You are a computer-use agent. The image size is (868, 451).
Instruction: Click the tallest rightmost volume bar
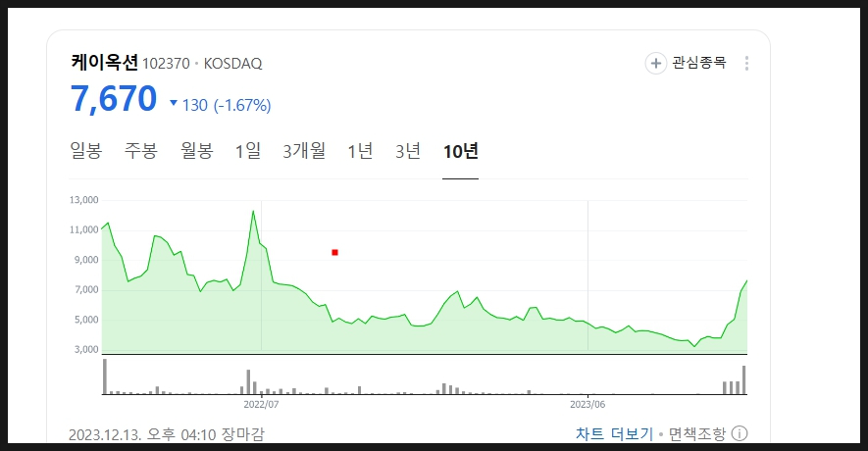click(744, 380)
